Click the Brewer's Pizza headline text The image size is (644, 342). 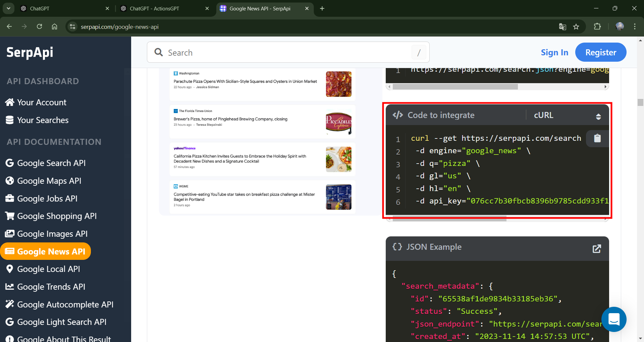tap(230, 119)
